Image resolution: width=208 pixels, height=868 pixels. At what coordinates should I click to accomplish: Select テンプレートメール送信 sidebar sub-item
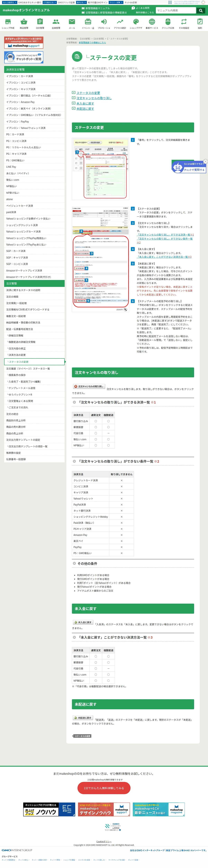pos(34,388)
